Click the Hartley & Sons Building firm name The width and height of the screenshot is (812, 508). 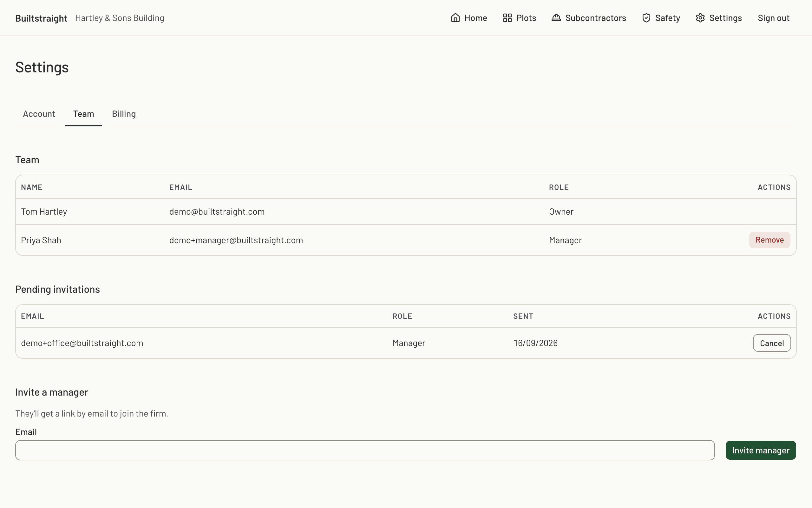click(120, 18)
